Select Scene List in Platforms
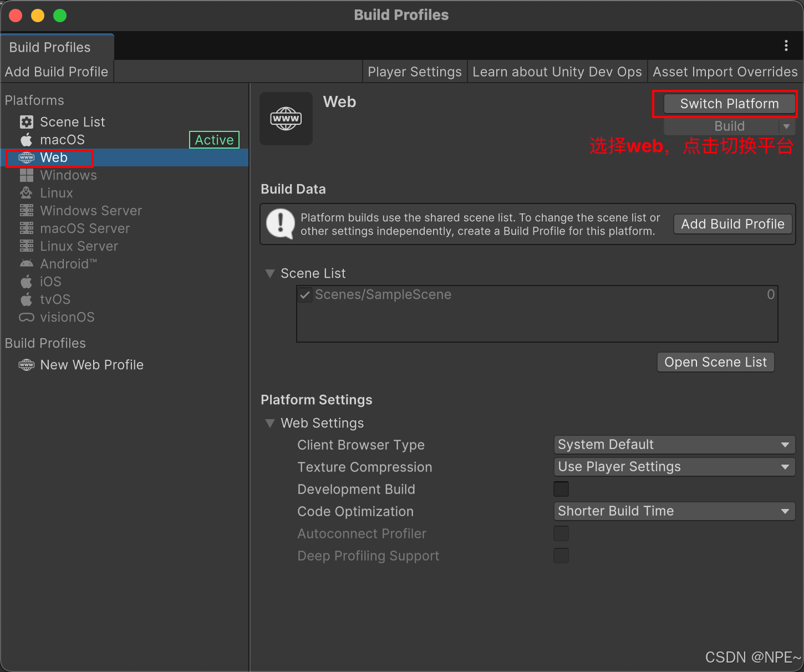Image resolution: width=804 pixels, height=672 pixels. pyautogui.click(x=125, y=122)
